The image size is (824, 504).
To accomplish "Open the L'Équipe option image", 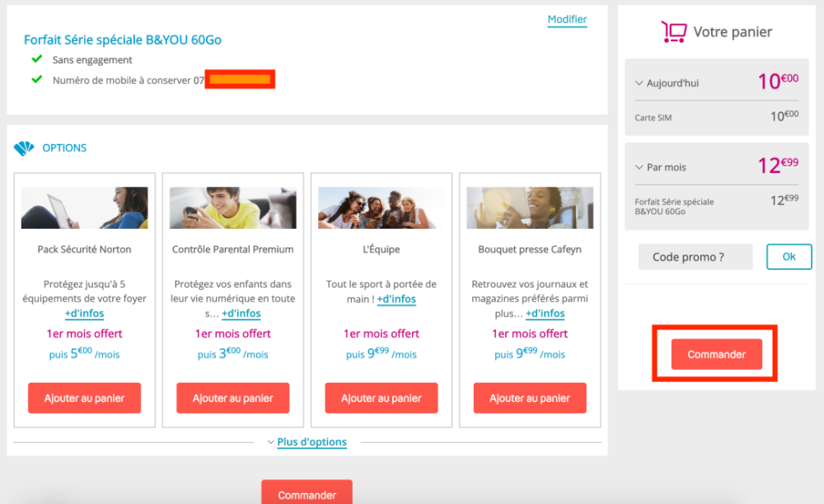I will tap(382, 208).
